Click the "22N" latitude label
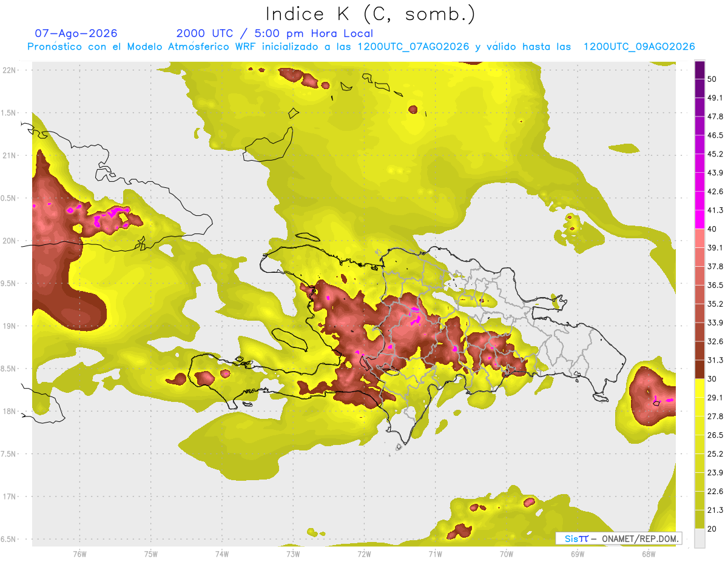728x562 pixels. coord(9,70)
